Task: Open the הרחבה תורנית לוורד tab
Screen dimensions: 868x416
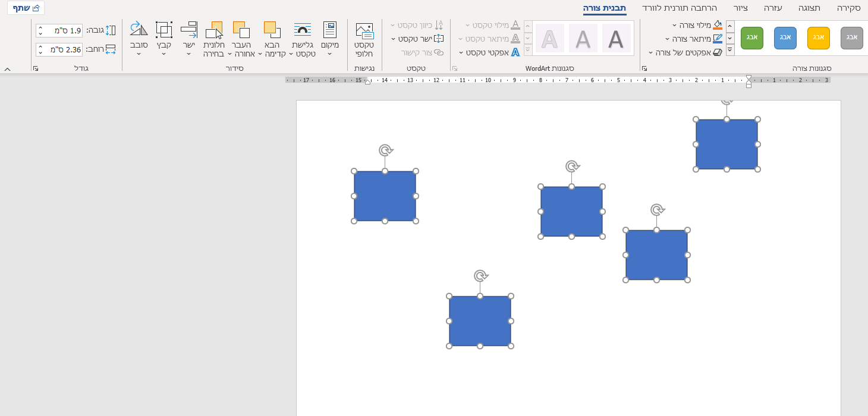Action: pyautogui.click(x=680, y=8)
